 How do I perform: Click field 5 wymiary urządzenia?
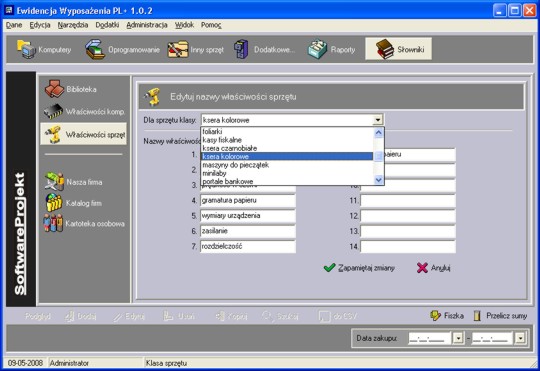tap(248, 216)
